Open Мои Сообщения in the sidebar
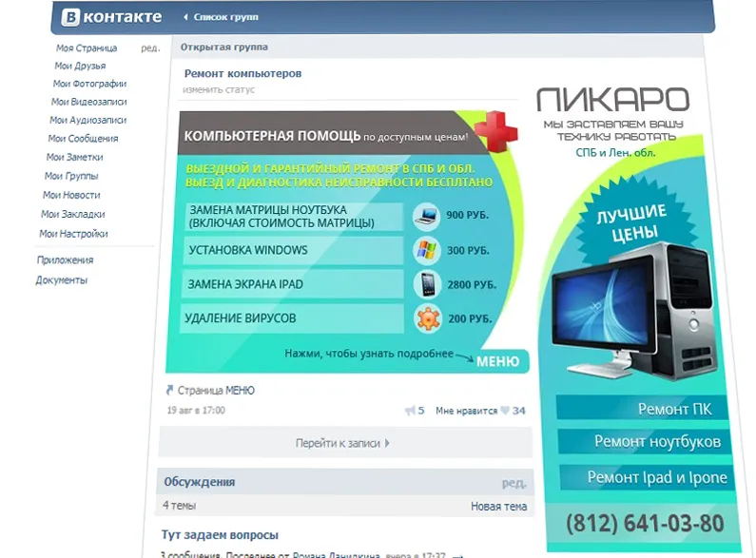Image resolution: width=756 pixels, height=558 pixels. click(x=83, y=139)
